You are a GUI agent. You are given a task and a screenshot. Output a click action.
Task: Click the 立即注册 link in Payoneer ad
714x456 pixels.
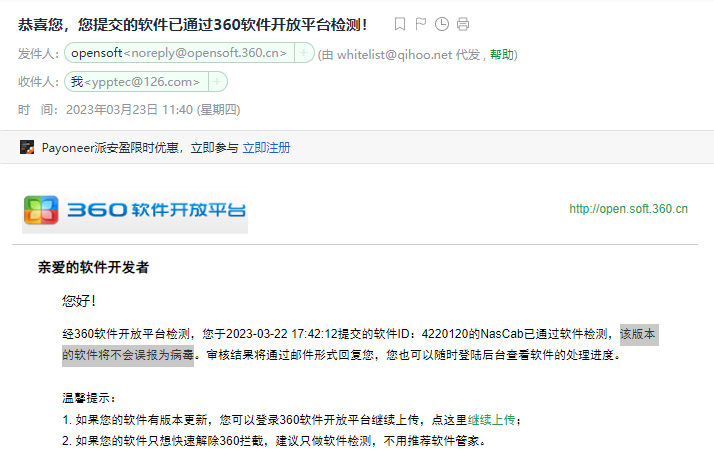(266, 148)
